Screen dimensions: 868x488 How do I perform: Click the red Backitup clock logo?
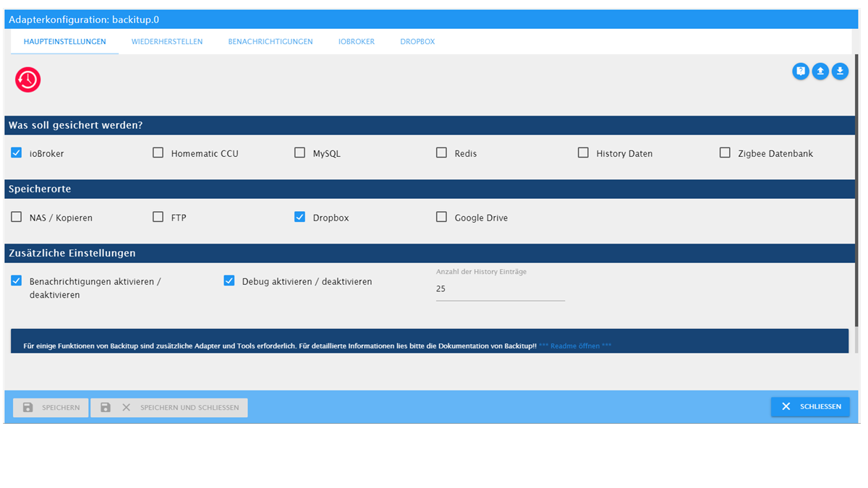coord(28,80)
